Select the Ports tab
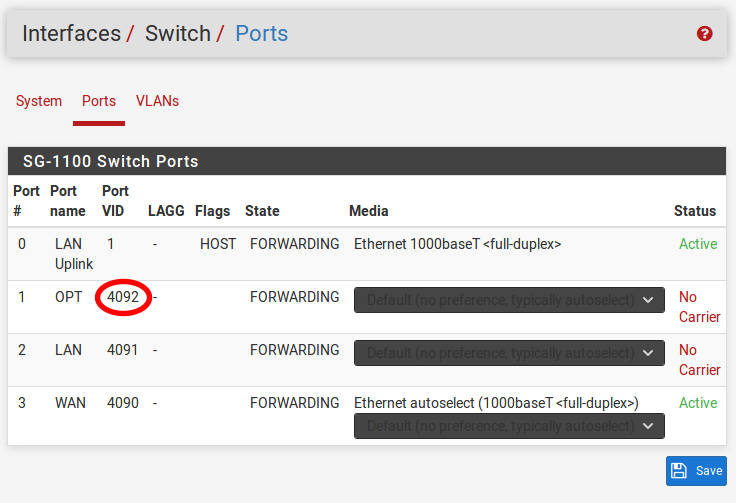Image resolution: width=736 pixels, height=503 pixels. tap(99, 101)
